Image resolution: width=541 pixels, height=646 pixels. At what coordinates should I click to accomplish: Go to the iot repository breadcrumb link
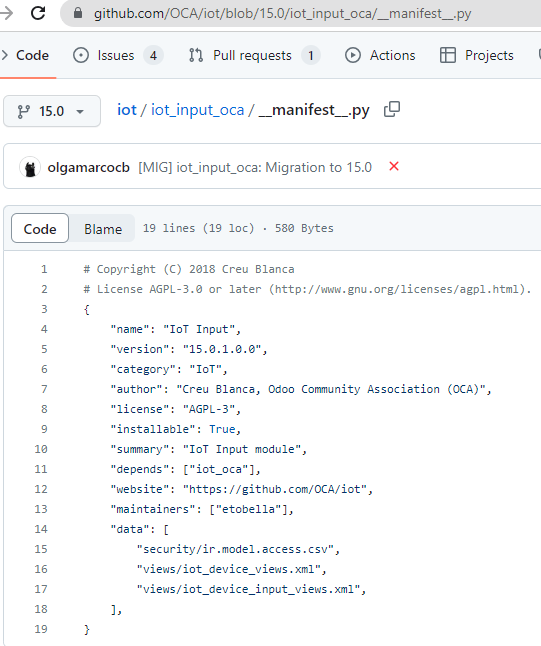pos(126,110)
